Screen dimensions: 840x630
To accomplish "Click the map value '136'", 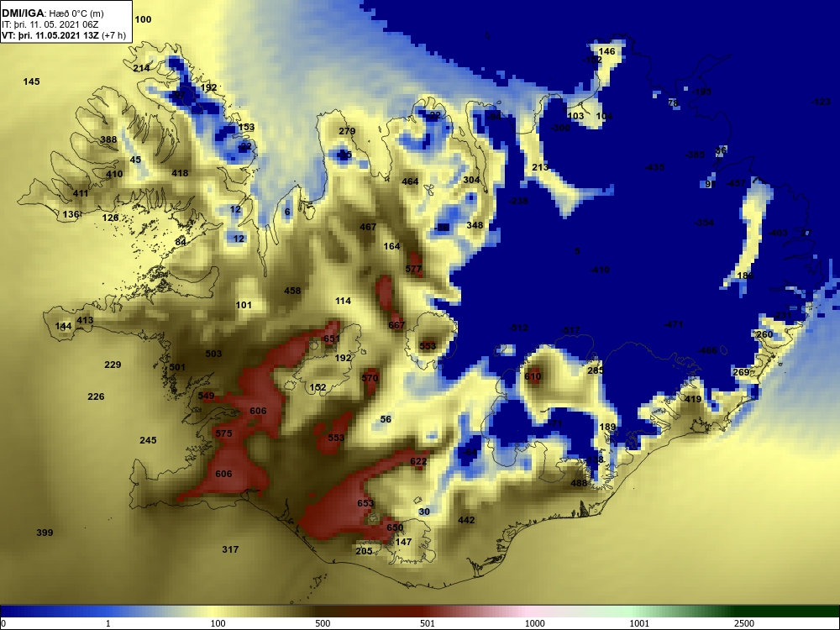I will pos(71,214).
